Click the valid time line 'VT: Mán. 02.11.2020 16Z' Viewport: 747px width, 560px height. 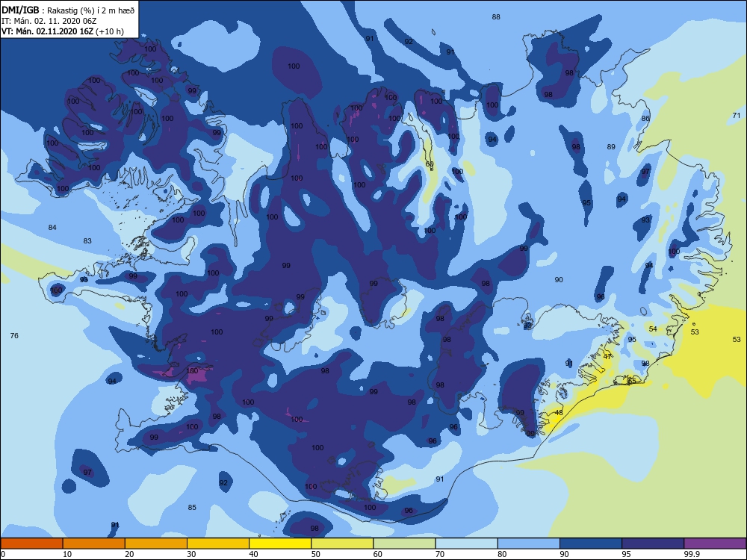pyautogui.click(x=48, y=31)
